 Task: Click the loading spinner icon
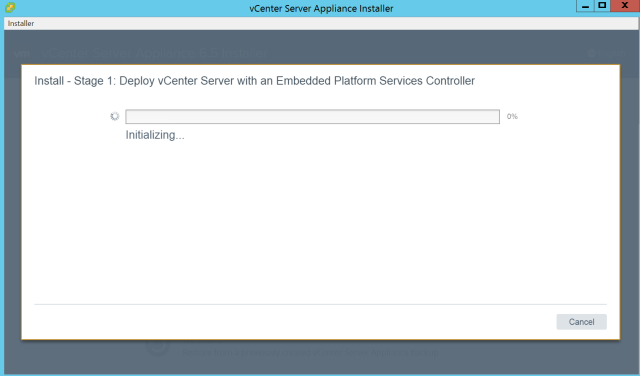[x=115, y=116]
